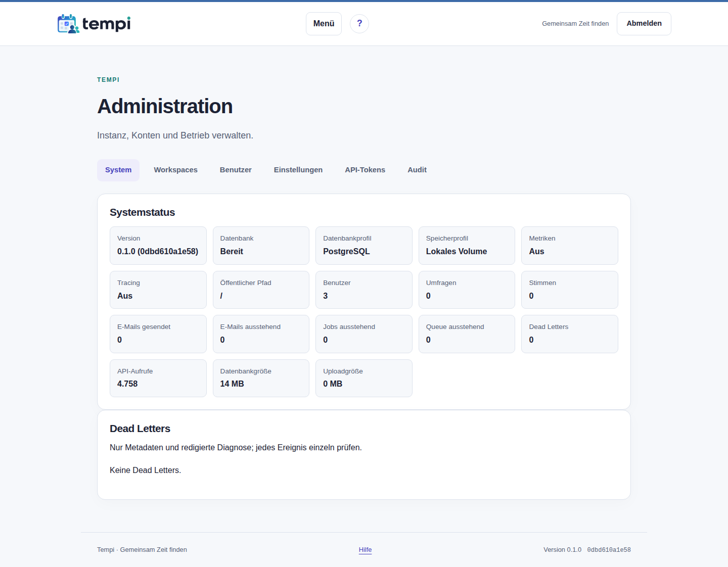Click the E-Mails ausstehend card

[261, 334]
